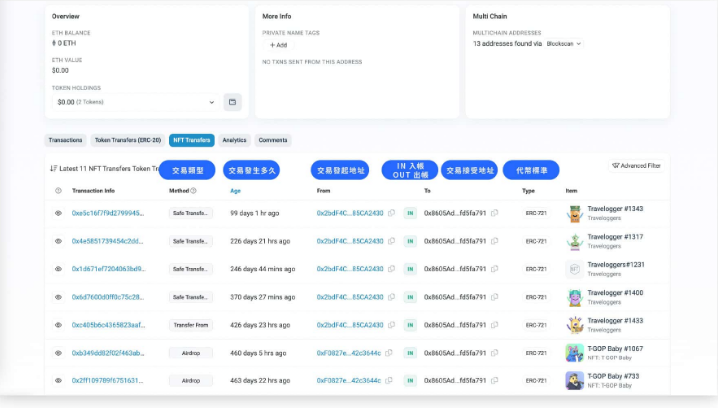Open From address 0xF0827e in 460 days row
Image resolution: width=718 pixels, height=408 pixels.
coord(349,353)
